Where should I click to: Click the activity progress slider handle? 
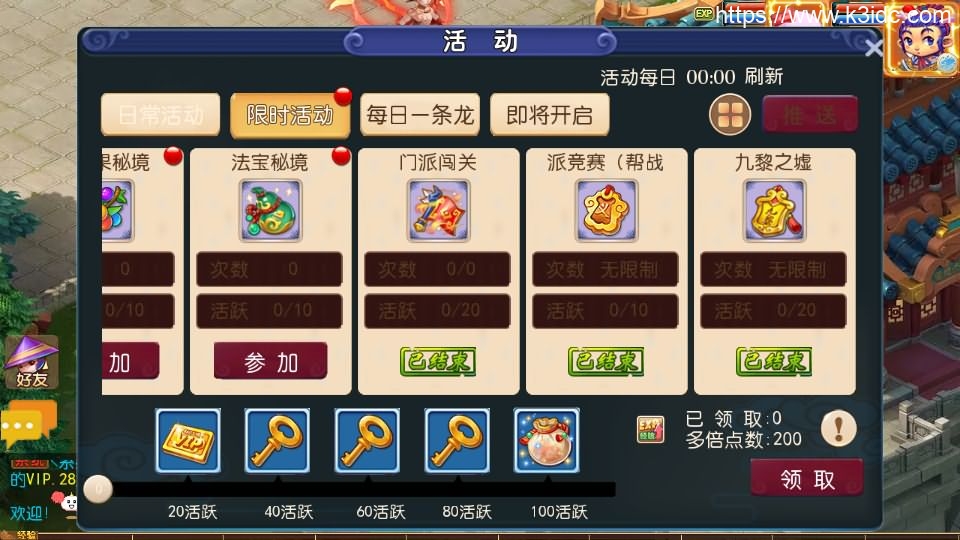point(98,489)
